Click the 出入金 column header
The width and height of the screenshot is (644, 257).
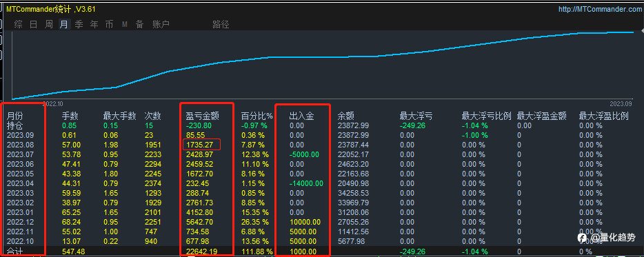click(302, 116)
